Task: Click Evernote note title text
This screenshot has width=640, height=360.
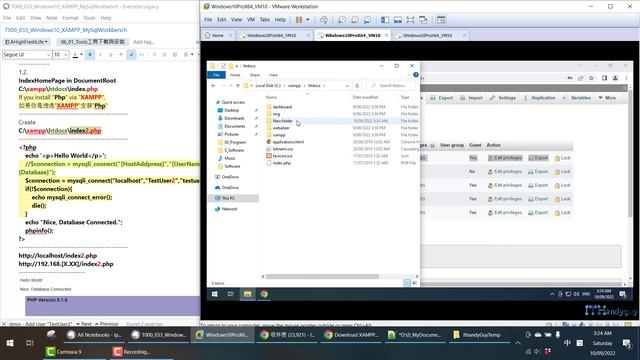Action: [66, 30]
